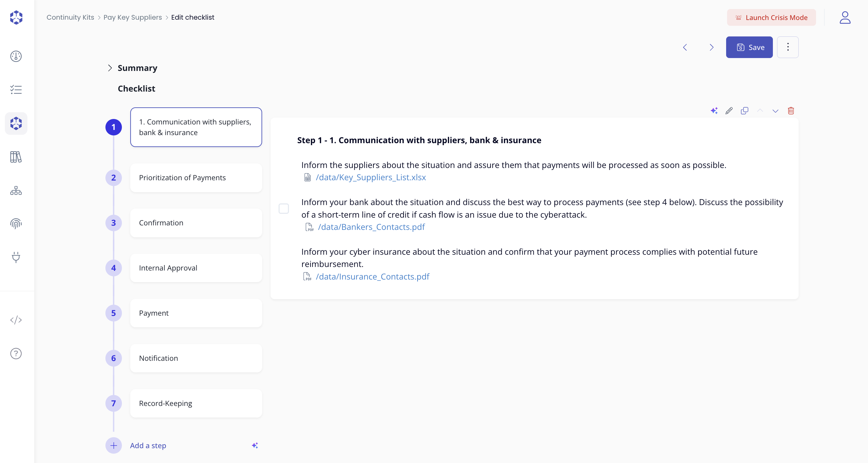868x463 pixels.
Task: Open the org chart icon in sidebar
Action: (x=16, y=191)
